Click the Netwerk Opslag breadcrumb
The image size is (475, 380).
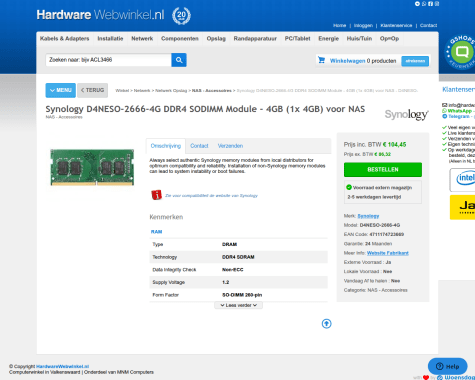coord(171,91)
